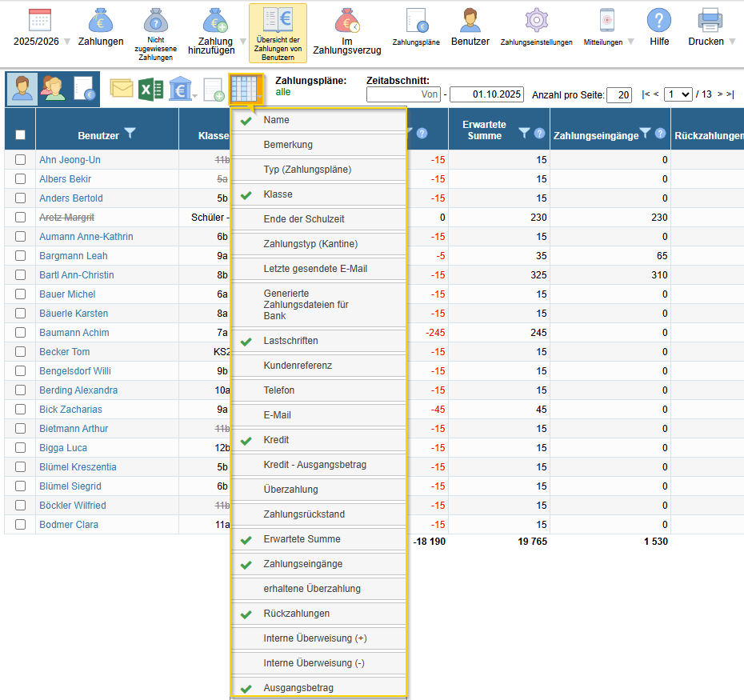Open Bargmann Leah user link

(73, 256)
